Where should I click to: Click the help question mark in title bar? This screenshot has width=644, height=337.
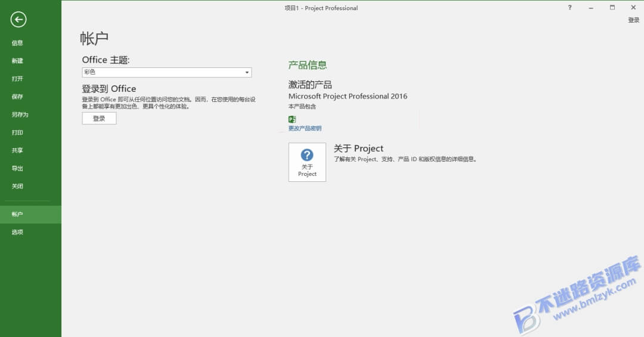569,7
